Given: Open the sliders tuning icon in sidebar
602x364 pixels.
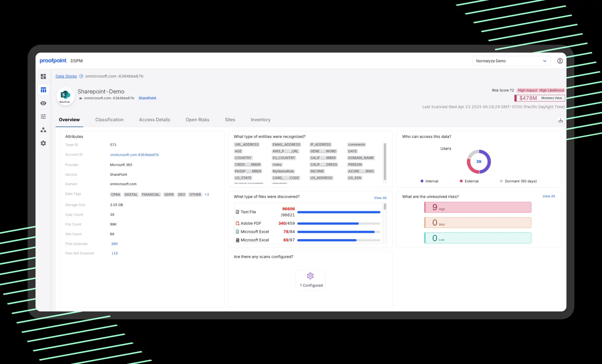Looking at the screenshot, I should (x=43, y=117).
